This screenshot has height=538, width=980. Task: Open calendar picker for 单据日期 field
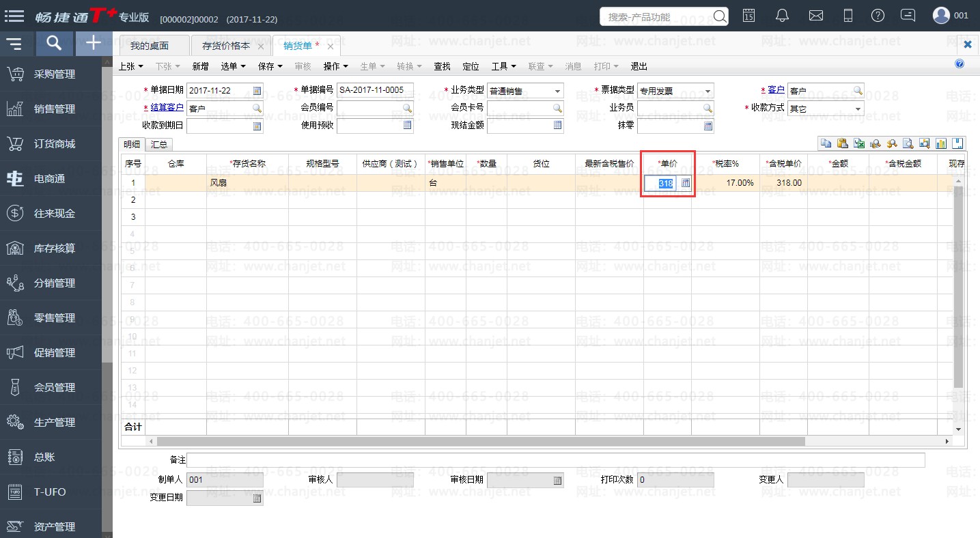[257, 91]
